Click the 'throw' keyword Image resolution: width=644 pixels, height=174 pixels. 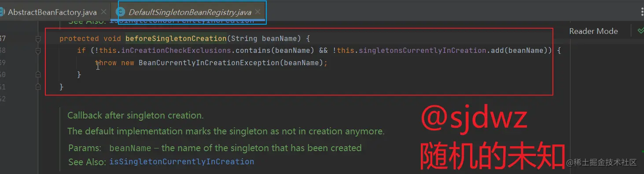point(106,63)
